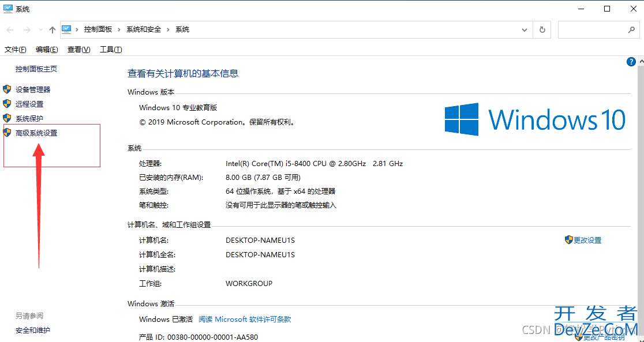The image size is (644, 342).
Task: Select 控制面板 breadcrumb in address bar
Action: (x=98, y=29)
